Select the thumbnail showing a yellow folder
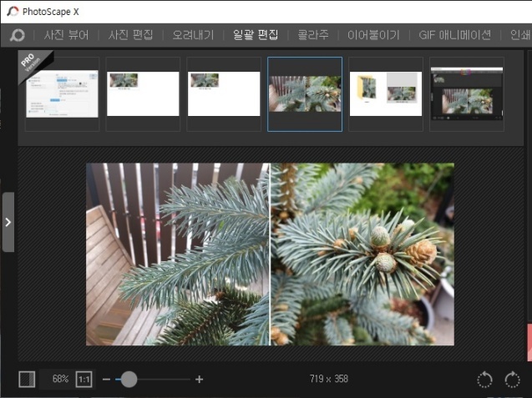 tap(386, 94)
